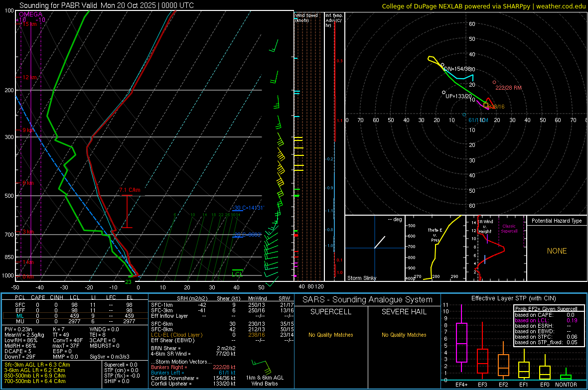Click the Potential Hazard Type header
Image resolution: width=588 pixels, height=390 pixels.
coord(557,221)
